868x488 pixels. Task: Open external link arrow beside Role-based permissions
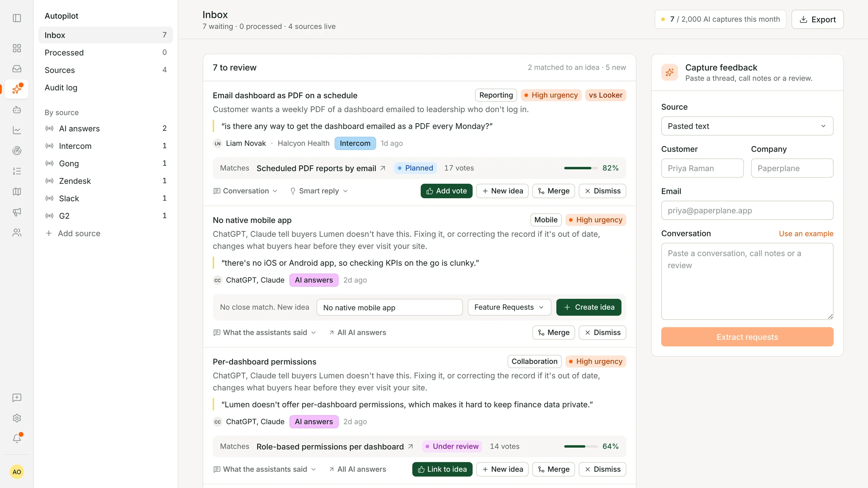[x=410, y=446]
